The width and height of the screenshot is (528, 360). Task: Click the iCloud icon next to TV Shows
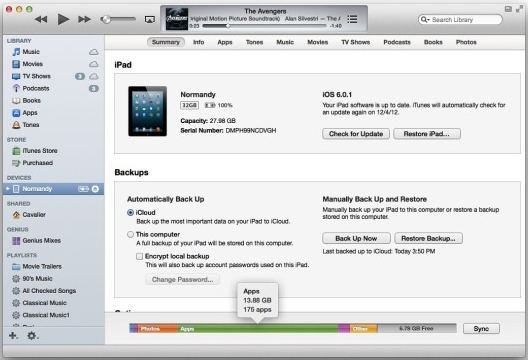[x=94, y=76]
